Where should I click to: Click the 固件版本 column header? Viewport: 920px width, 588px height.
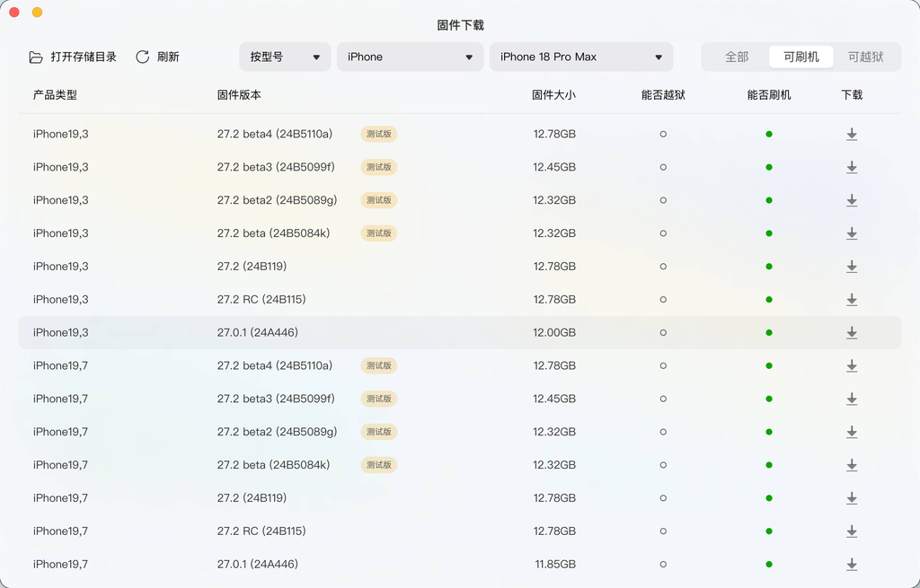tap(239, 95)
